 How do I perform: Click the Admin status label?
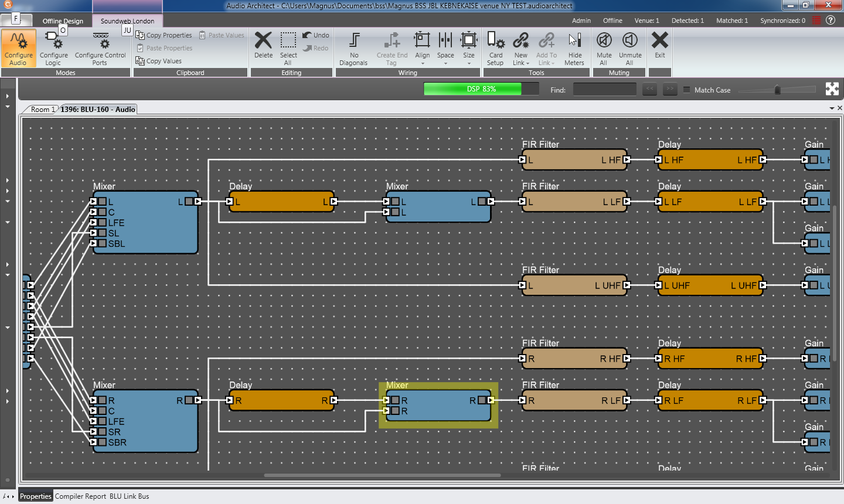(x=581, y=21)
